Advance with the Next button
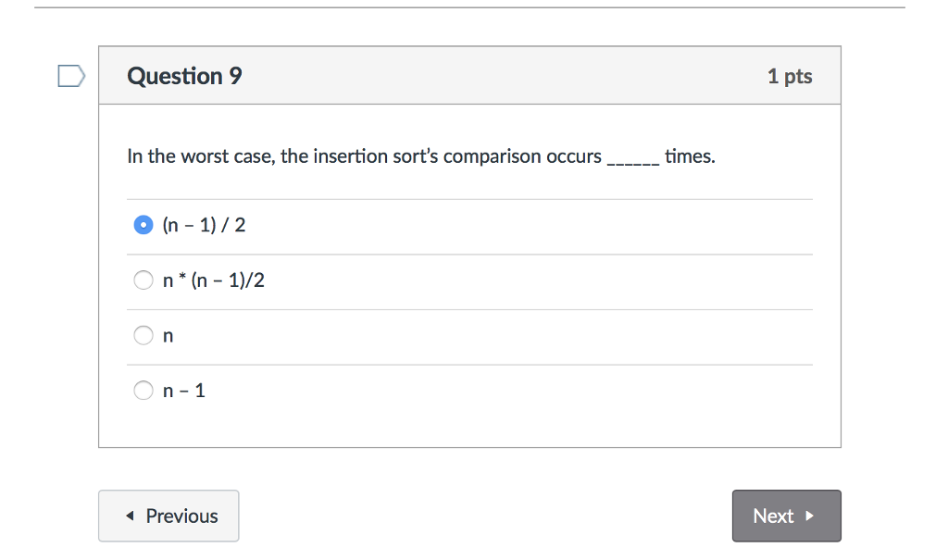Screen dimensions: 948x560 786,516
